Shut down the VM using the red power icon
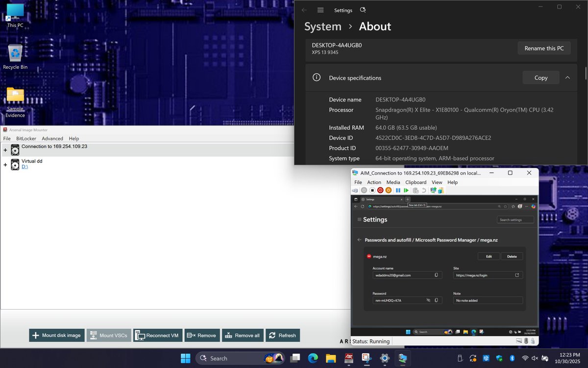Screen dimensions: 588x368 click(380, 190)
